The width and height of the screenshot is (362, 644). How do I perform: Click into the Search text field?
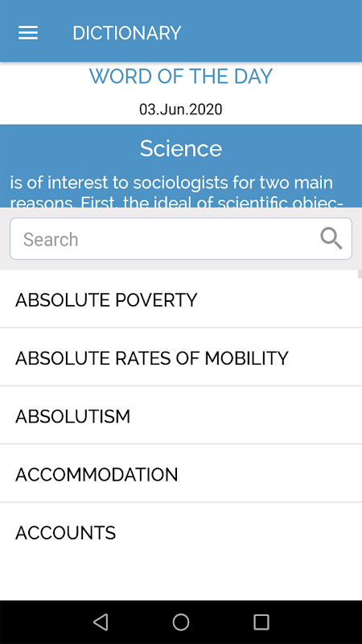(x=180, y=238)
